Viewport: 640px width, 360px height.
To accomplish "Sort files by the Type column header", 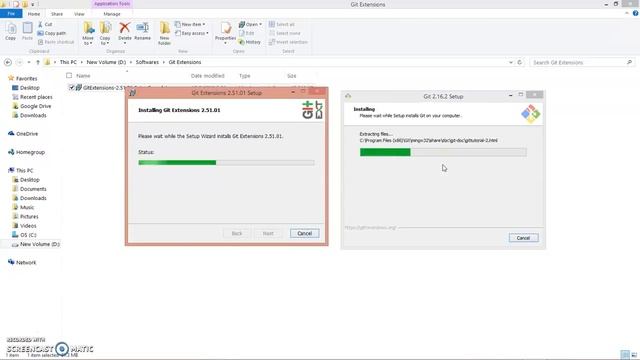I will pos(244,76).
